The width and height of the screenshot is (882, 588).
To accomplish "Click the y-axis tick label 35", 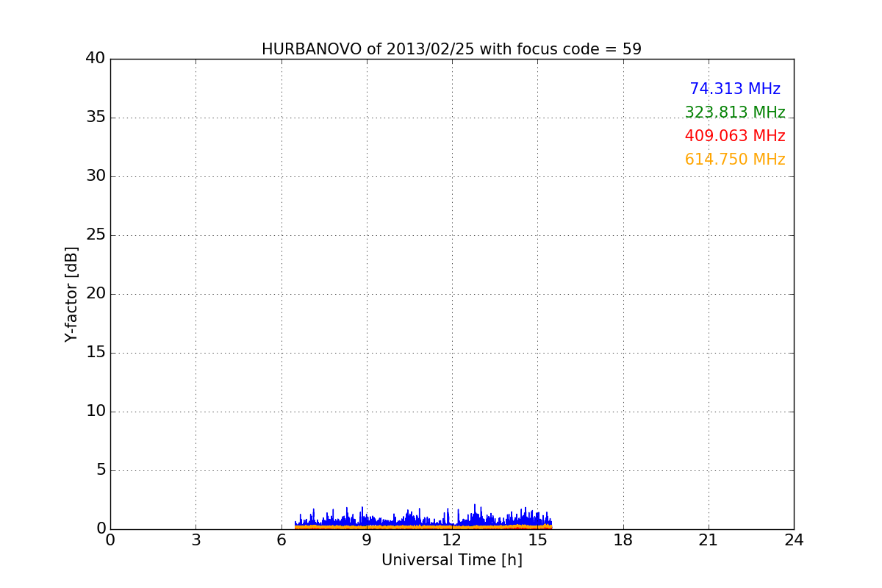I will [x=96, y=118].
